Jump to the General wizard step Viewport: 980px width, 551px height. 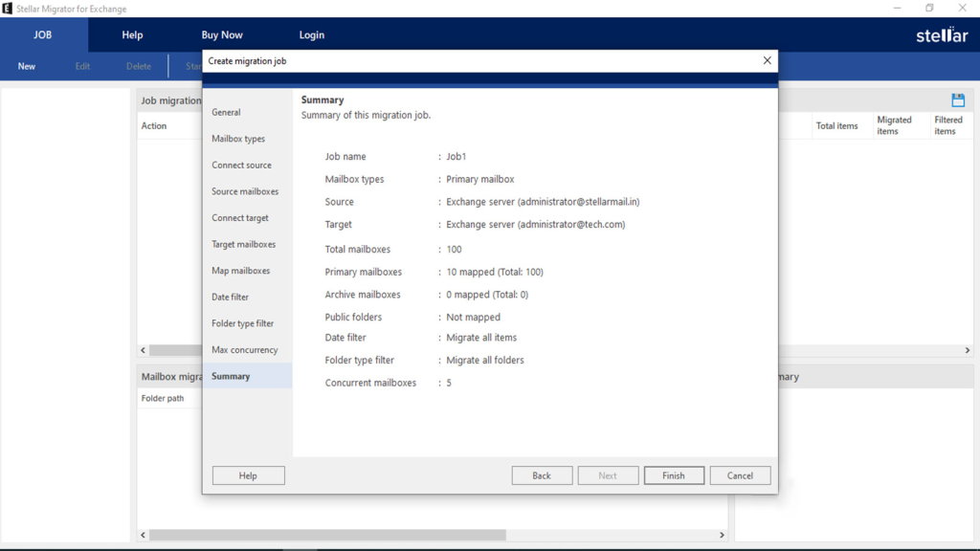pos(226,113)
